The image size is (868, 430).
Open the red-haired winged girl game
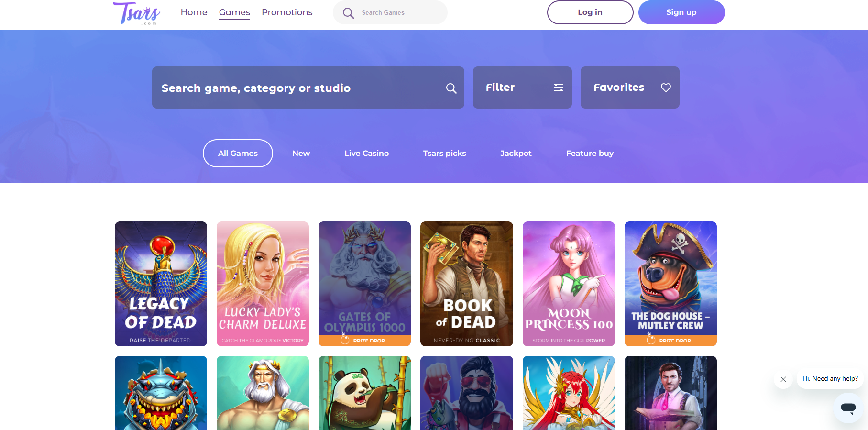pyautogui.click(x=569, y=393)
